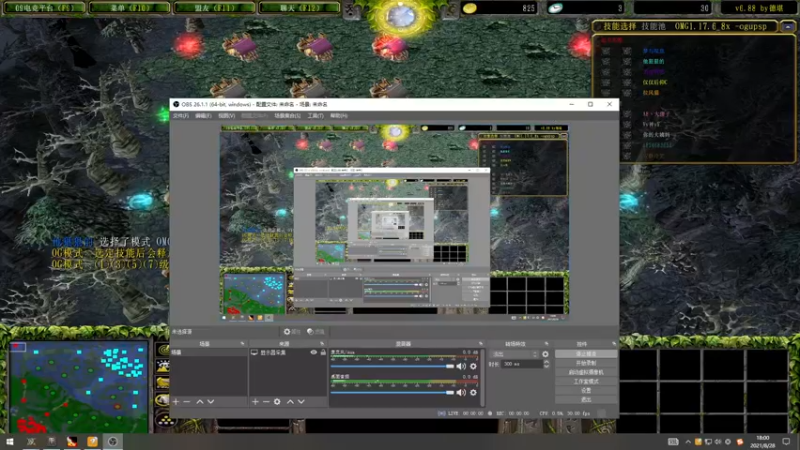
Task: Move the source down in the Sources panel
Action: 301,402
